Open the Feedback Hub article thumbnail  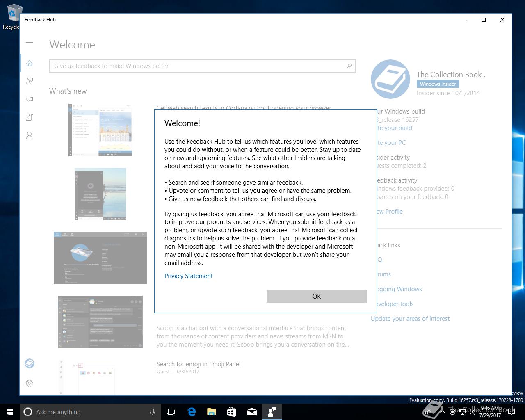(x=100, y=258)
